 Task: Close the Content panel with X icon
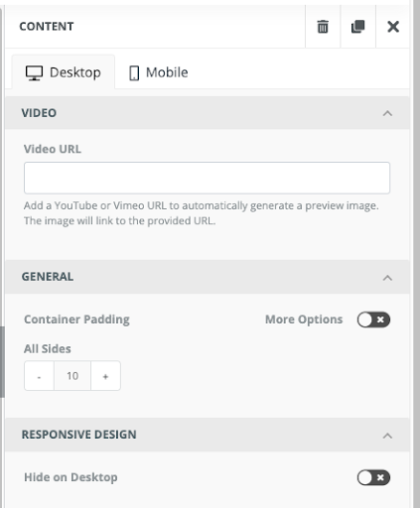point(393,27)
